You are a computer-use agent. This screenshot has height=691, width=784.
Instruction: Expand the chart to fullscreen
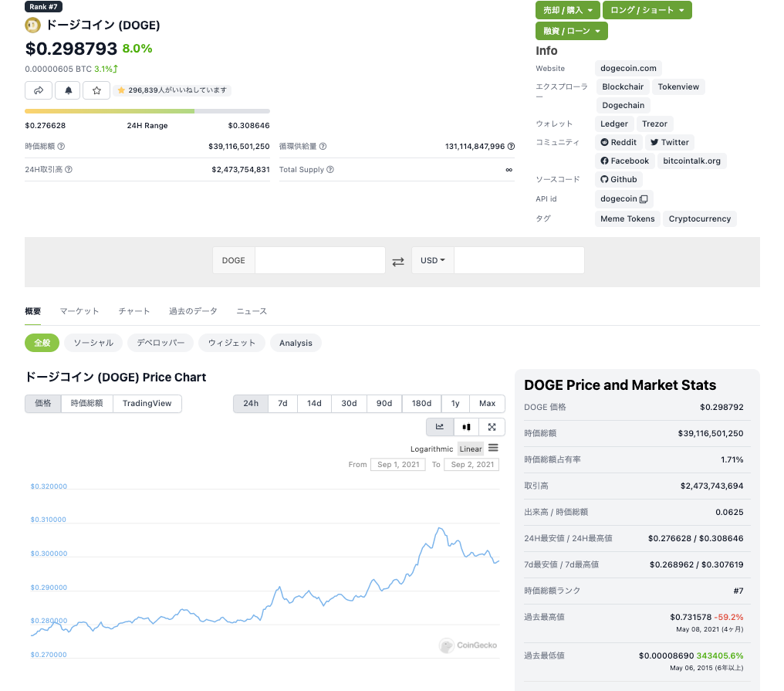tap(492, 426)
